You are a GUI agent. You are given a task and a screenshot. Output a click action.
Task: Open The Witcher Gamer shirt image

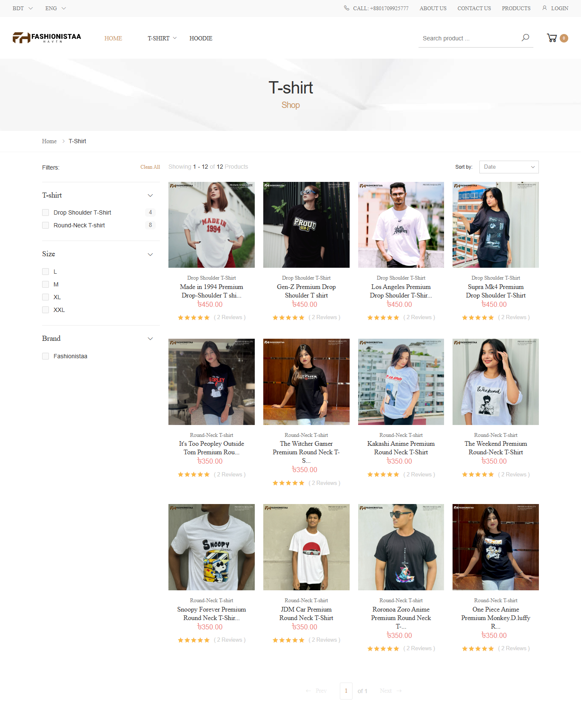tap(306, 382)
